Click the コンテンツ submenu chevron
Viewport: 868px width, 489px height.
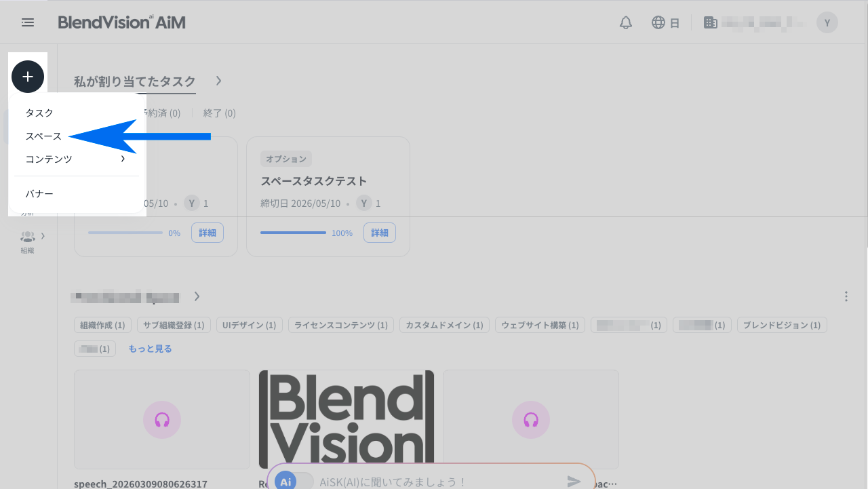[x=123, y=159]
